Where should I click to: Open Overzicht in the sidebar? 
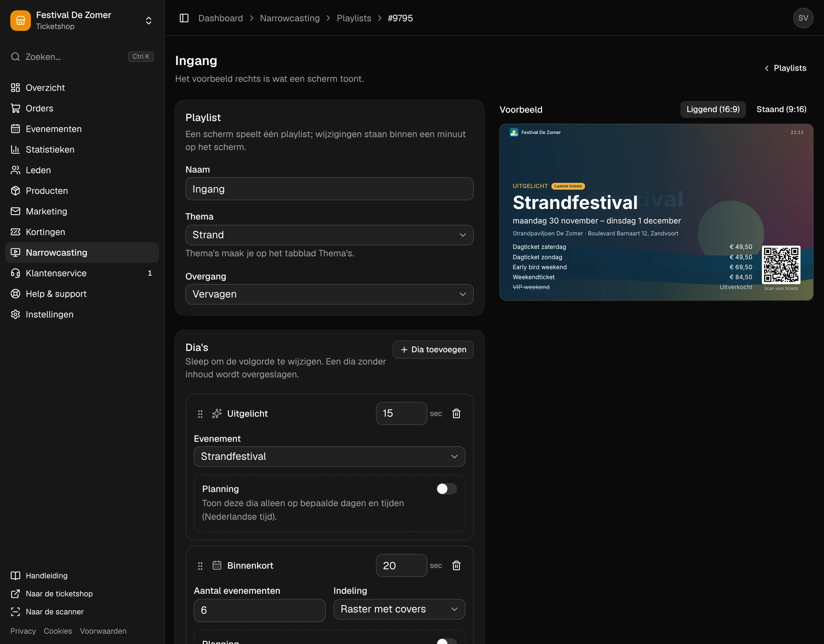click(82, 88)
